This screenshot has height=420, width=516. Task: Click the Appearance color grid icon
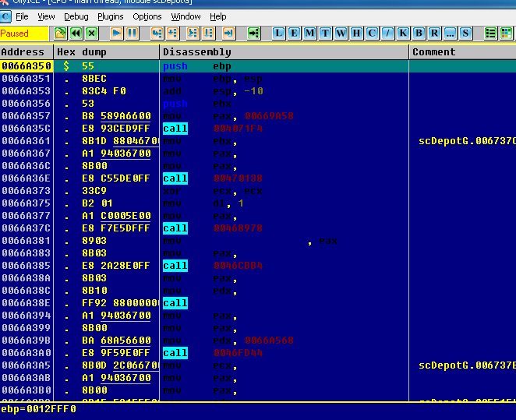506,34
